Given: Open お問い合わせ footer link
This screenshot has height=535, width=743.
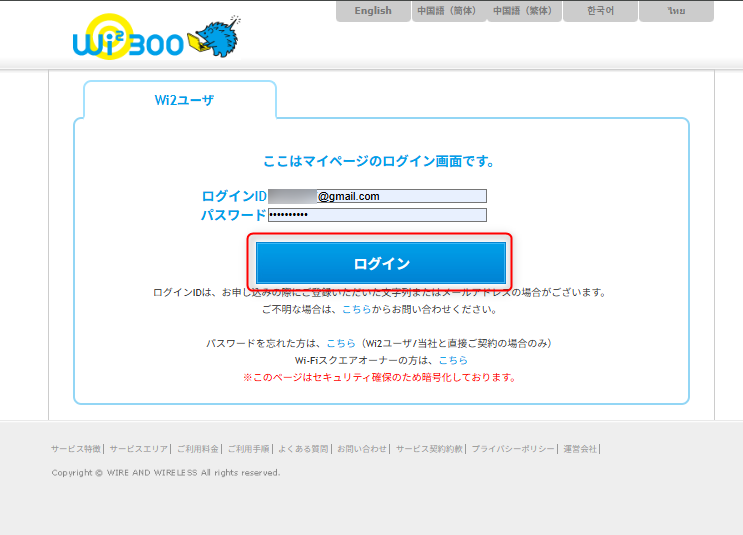Looking at the screenshot, I should (x=362, y=449).
